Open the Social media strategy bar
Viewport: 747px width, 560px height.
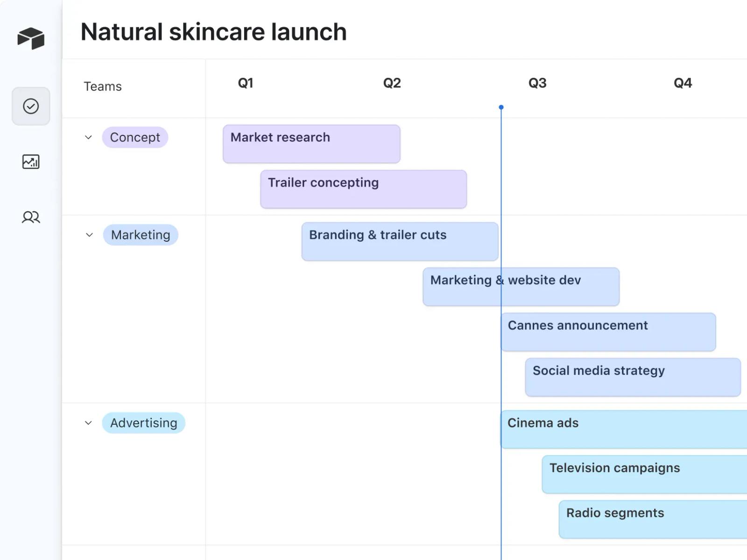[633, 377]
